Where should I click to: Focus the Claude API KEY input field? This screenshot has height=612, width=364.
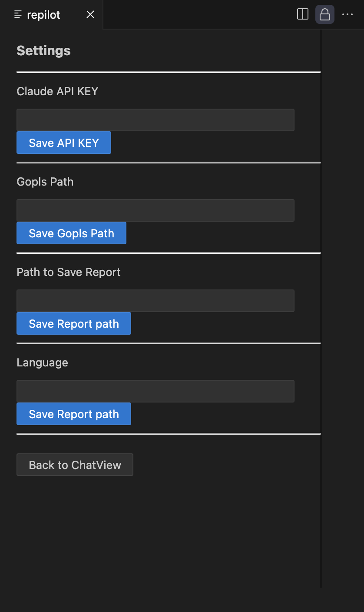tap(155, 120)
